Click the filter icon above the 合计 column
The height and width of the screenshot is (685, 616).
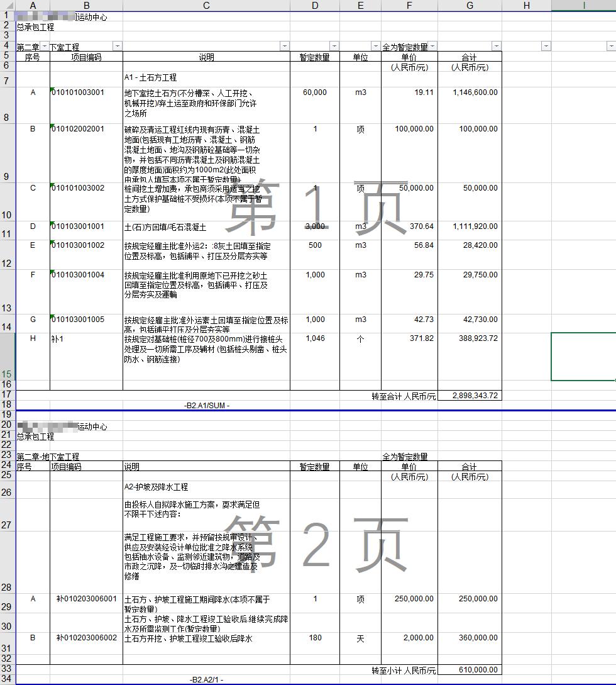coord(495,46)
